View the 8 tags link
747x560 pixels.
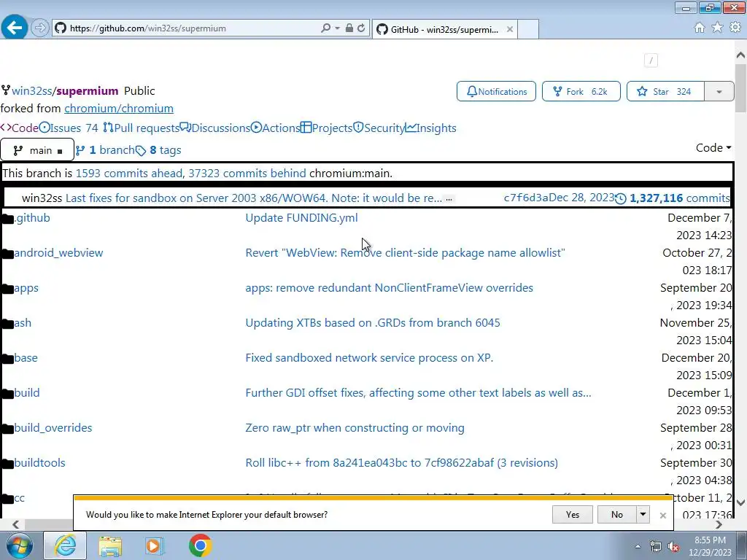point(158,150)
